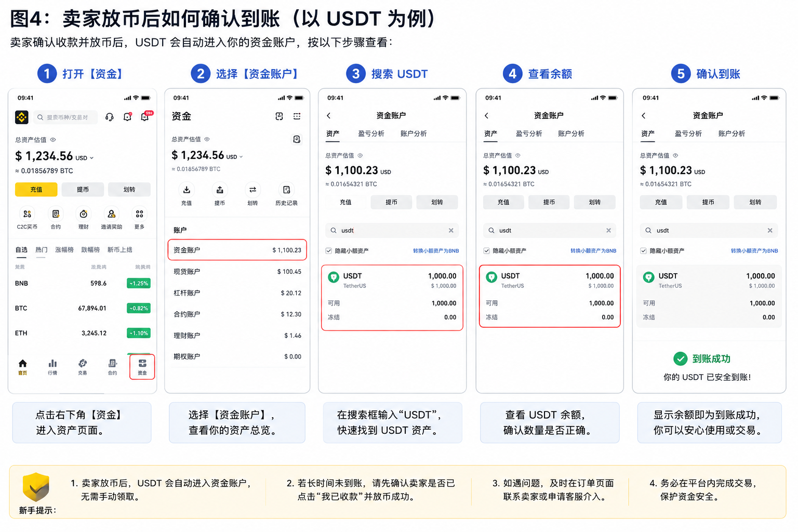
Task: Tap back arrow in step 5 screen
Action: (x=643, y=115)
